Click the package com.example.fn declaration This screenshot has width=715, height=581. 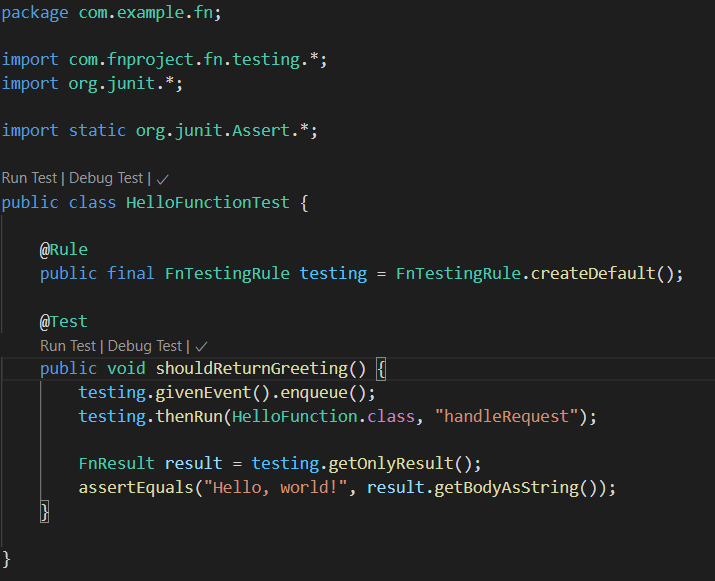coord(112,13)
